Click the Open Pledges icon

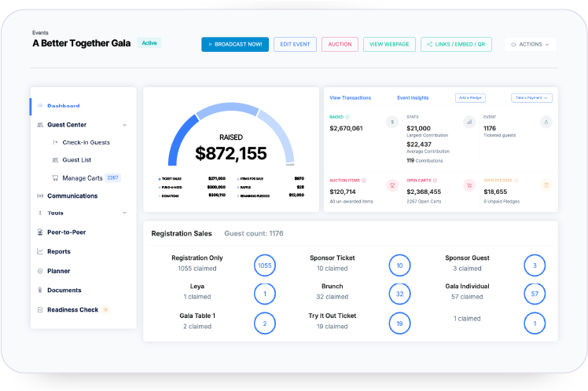[x=546, y=185]
